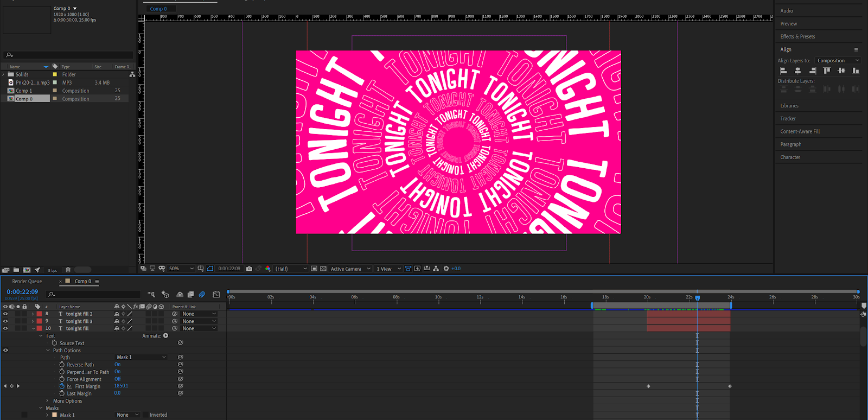868x420 pixels.
Task: Open grid and guide options icon
Action: (201, 269)
